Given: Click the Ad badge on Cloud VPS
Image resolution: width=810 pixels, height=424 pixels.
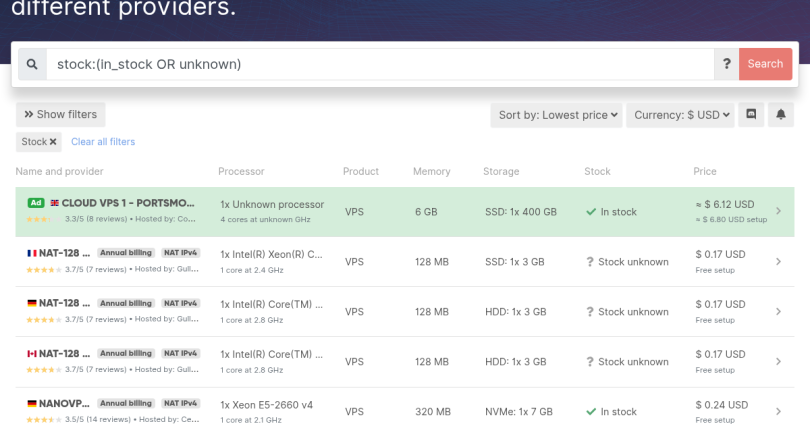Looking at the screenshot, I should click(35, 203).
